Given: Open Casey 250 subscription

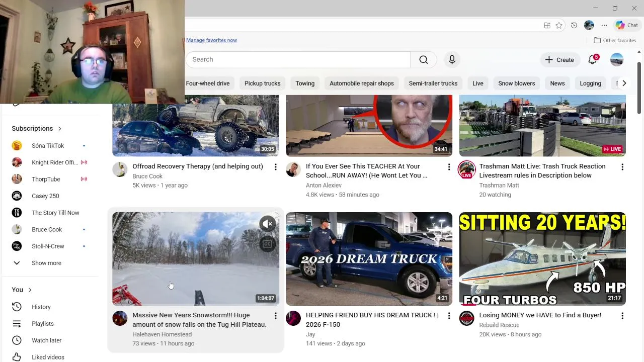Looking at the screenshot, I should (x=49, y=196).
